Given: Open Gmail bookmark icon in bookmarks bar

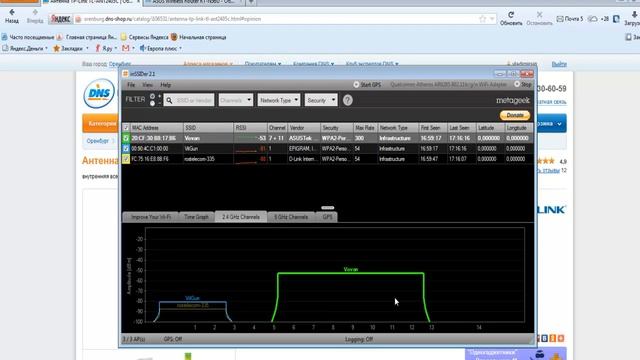Looking at the screenshot, I should click(x=125, y=48).
